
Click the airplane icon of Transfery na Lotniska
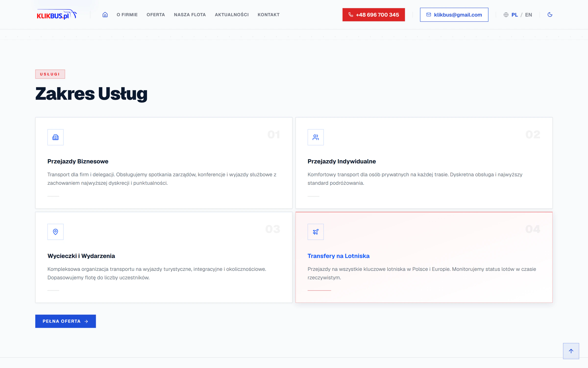(x=316, y=232)
